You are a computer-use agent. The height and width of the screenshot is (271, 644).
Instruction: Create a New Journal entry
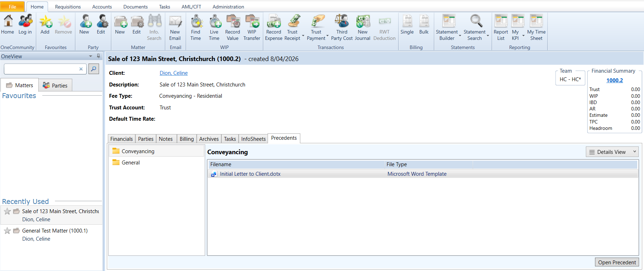(x=363, y=28)
